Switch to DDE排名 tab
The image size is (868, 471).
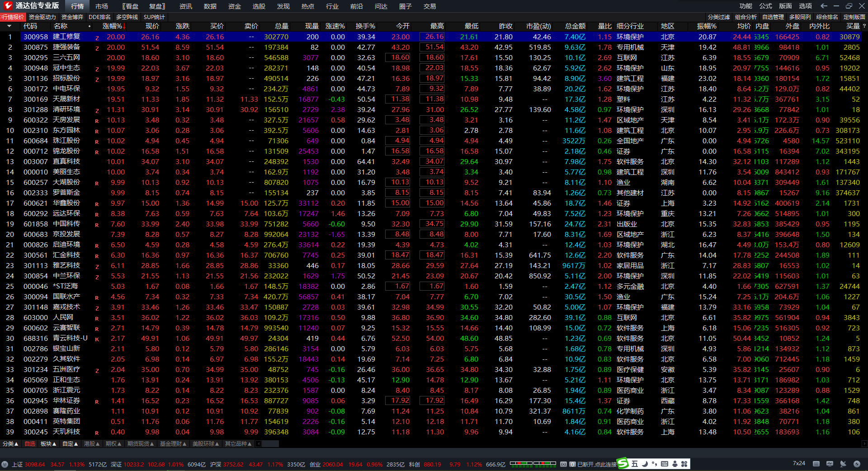pos(99,17)
